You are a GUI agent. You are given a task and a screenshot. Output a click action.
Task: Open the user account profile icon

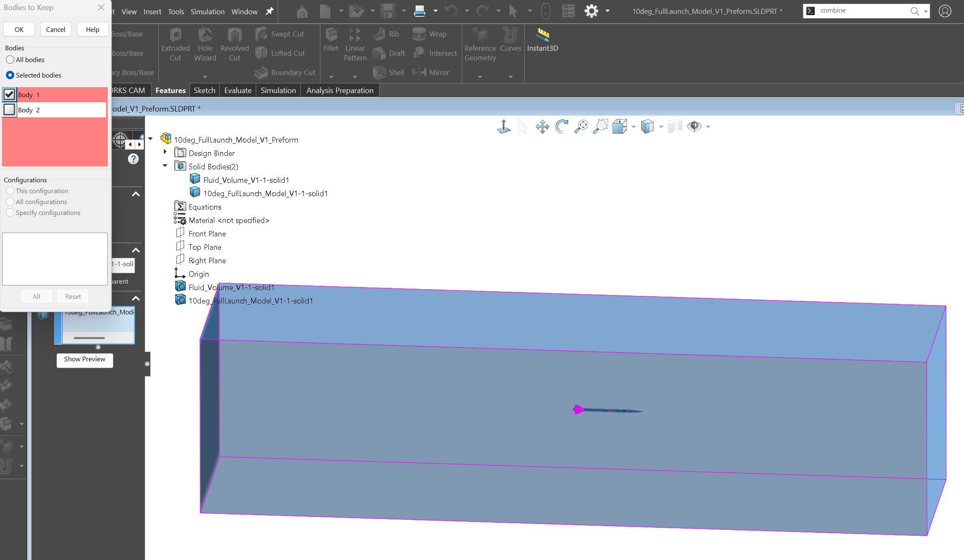(945, 11)
